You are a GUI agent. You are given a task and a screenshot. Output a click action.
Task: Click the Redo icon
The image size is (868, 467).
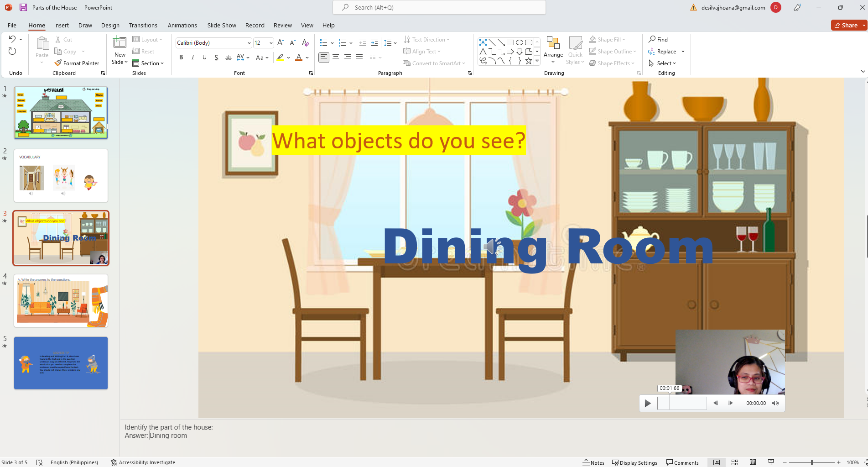pyautogui.click(x=12, y=51)
